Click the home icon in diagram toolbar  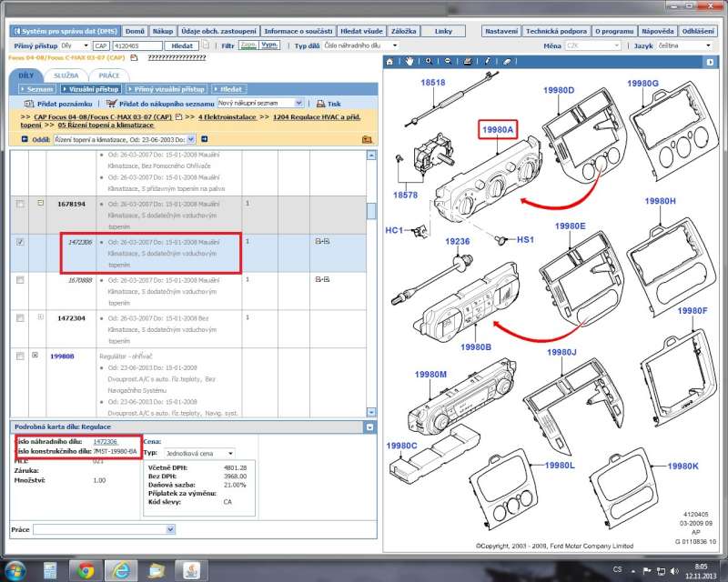click(390, 61)
